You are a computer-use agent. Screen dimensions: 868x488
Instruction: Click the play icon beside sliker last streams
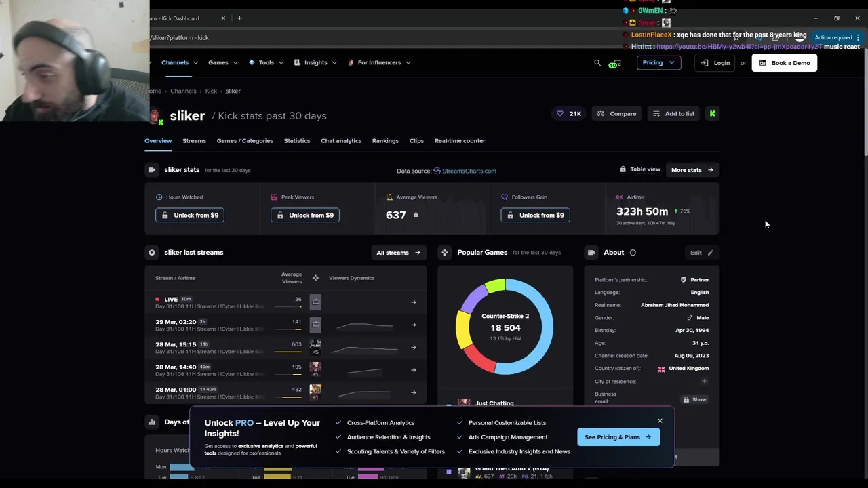152,253
